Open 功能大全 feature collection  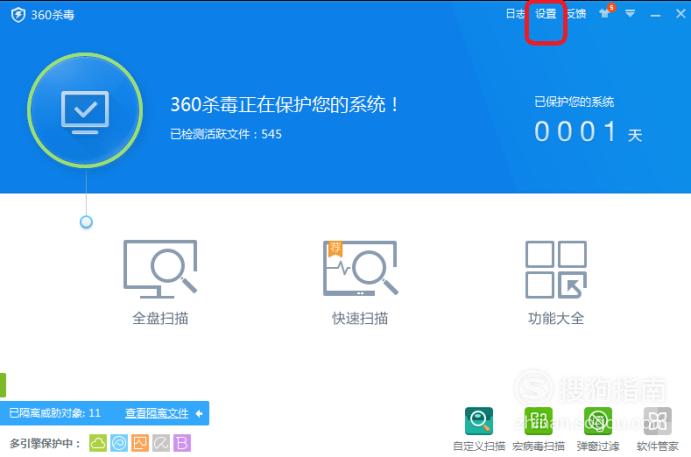(x=556, y=282)
